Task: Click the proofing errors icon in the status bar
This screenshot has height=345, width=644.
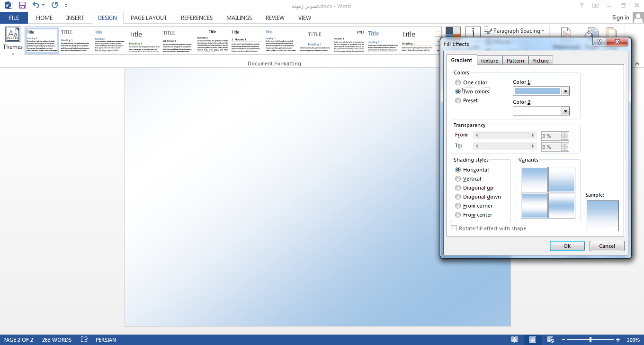Action: click(84, 340)
